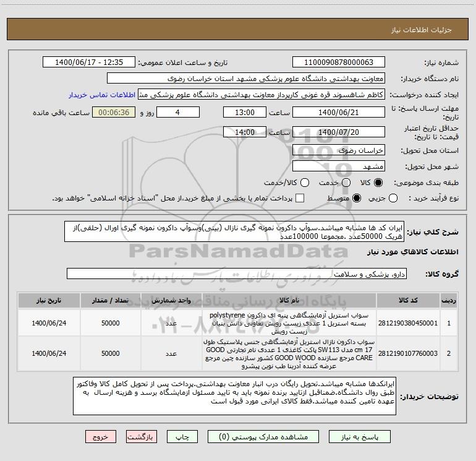
Task: Open مشاهده مدارک پیوستی (0) button
Action: 263,437
